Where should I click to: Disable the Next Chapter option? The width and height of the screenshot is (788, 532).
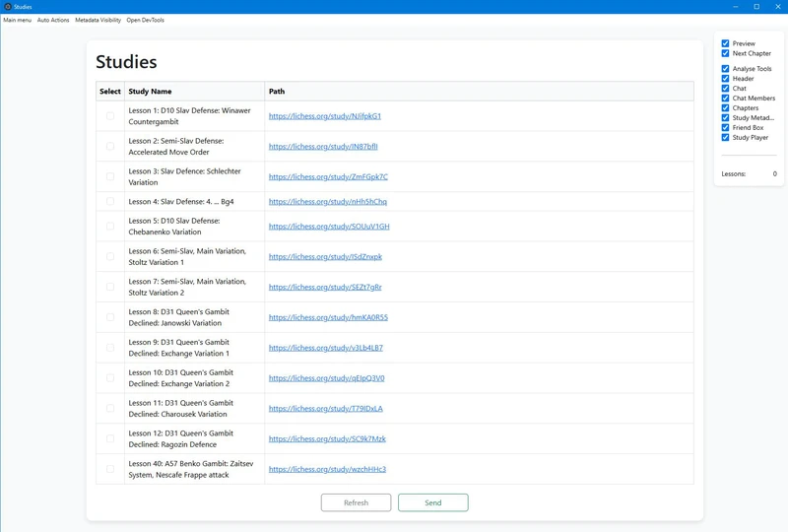726,53
